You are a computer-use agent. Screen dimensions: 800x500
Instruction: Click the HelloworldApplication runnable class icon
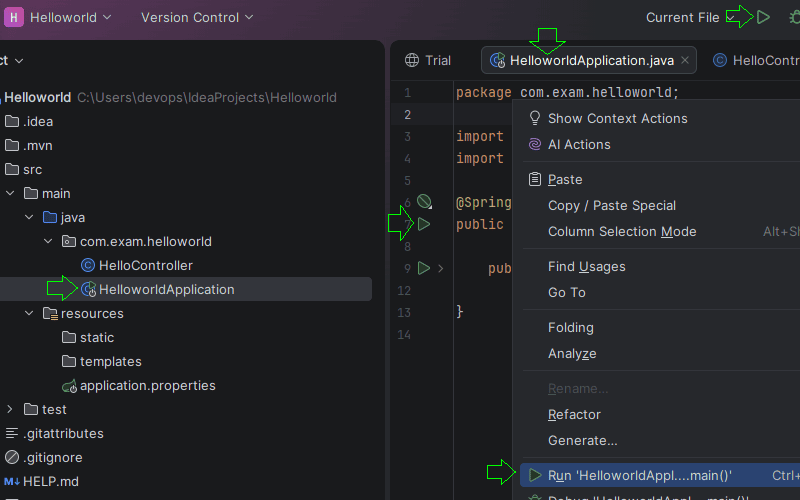pyautogui.click(x=88, y=289)
